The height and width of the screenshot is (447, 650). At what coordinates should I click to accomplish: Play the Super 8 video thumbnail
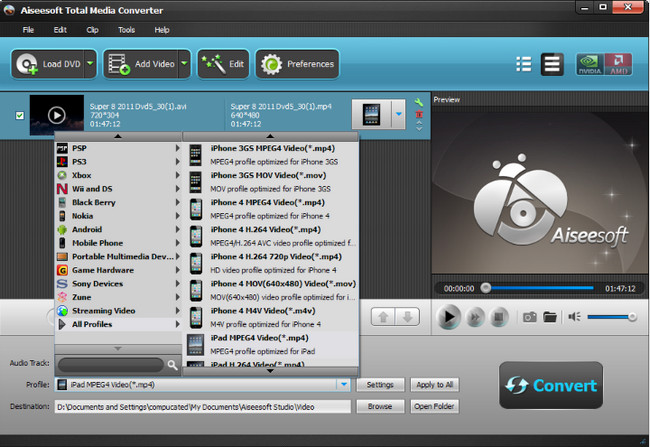(57, 115)
